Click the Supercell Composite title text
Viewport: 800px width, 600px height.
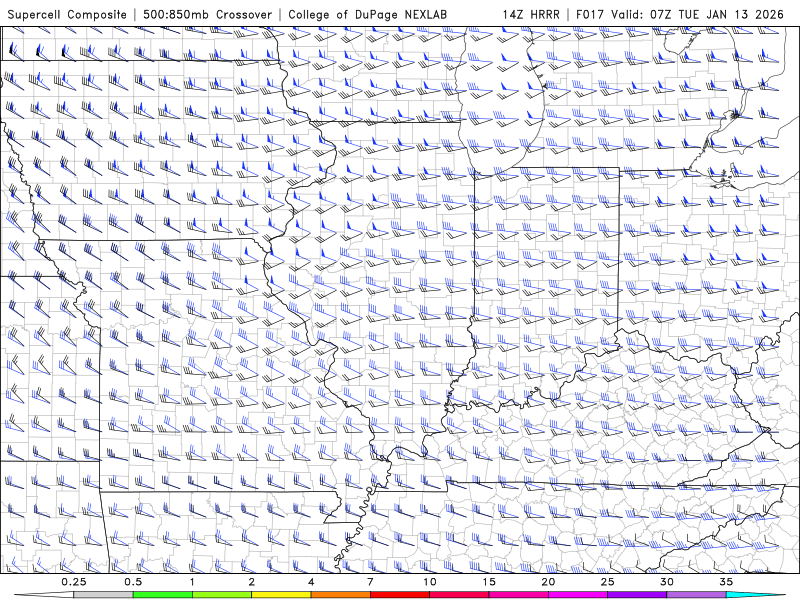coord(67,14)
